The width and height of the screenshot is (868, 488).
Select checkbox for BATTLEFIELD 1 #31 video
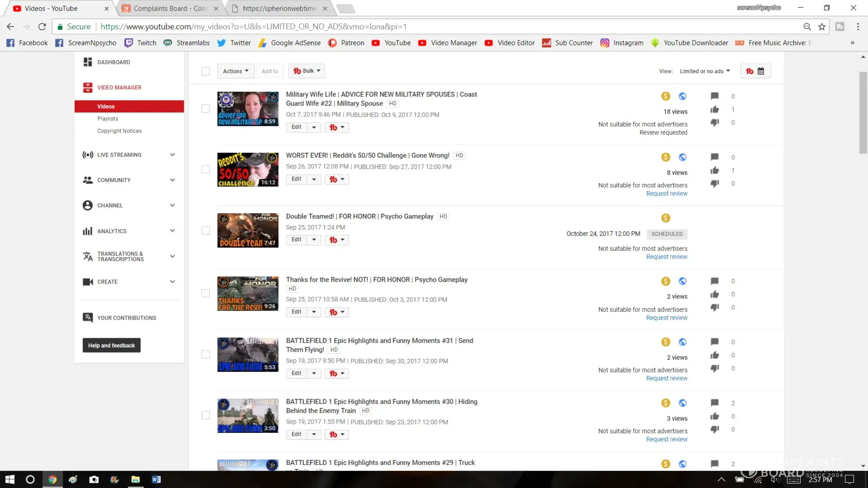click(206, 354)
